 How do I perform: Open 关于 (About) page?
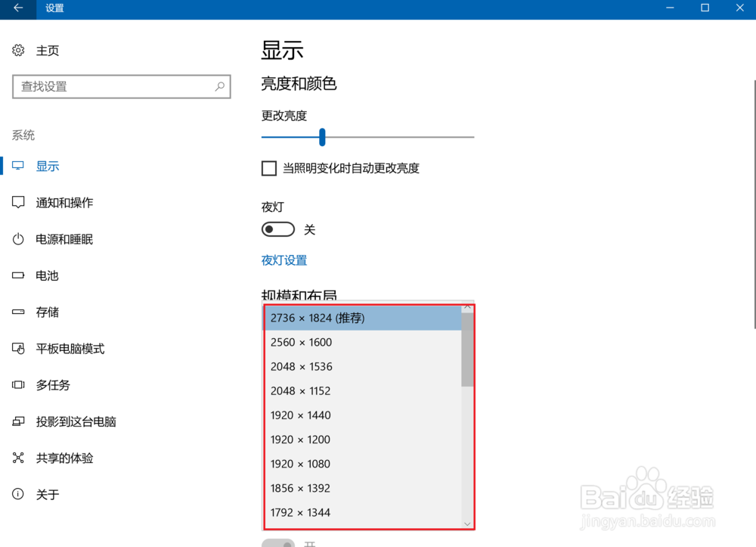pyautogui.click(x=48, y=494)
